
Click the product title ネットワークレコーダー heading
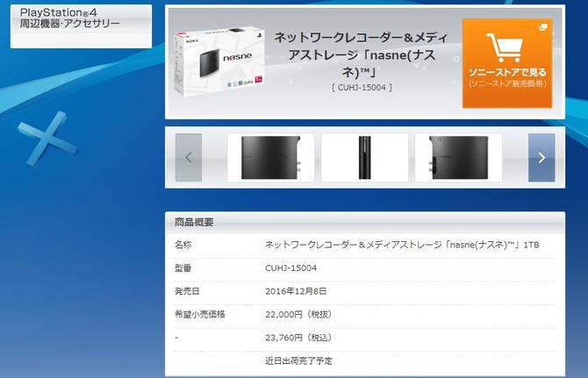[x=361, y=54]
